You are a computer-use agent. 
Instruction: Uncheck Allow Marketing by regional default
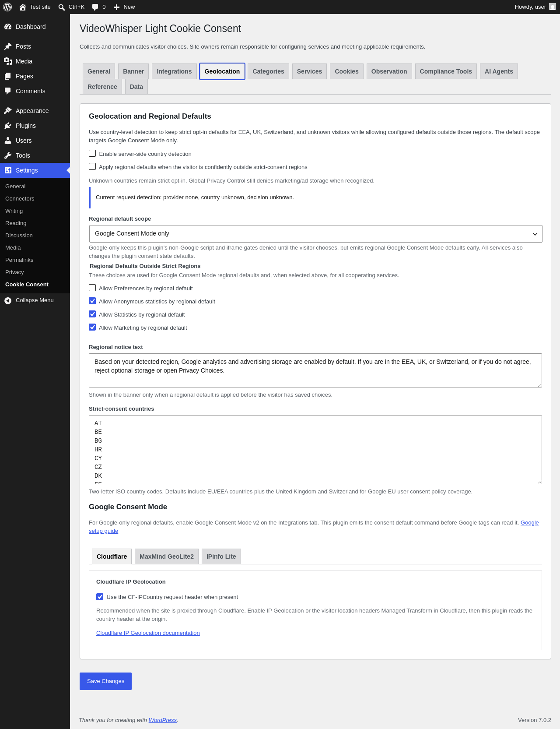point(92,327)
